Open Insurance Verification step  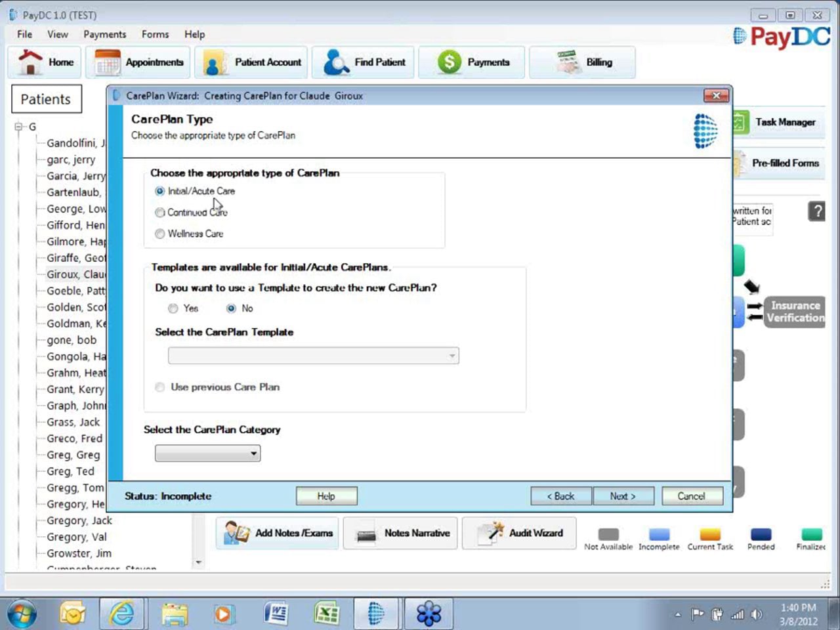pyautogui.click(x=795, y=312)
